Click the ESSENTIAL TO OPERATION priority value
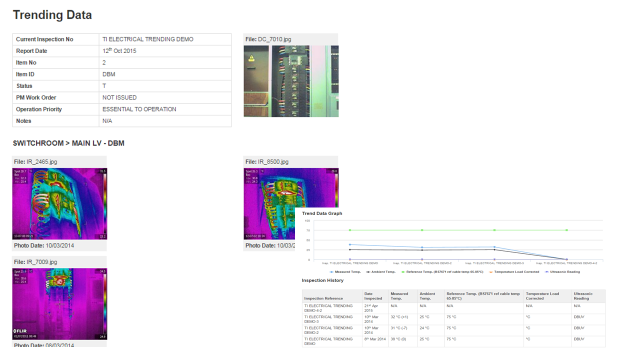640x360 pixels. pos(139,109)
